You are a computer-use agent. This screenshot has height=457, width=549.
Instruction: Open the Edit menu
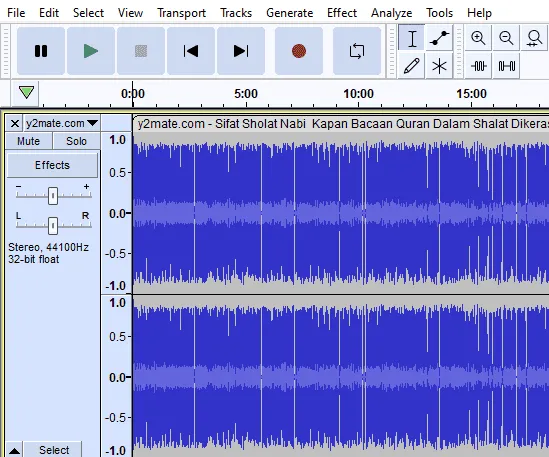tap(49, 13)
